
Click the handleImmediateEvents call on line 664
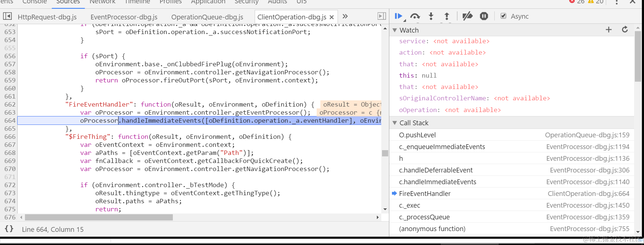[x=161, y=120]
